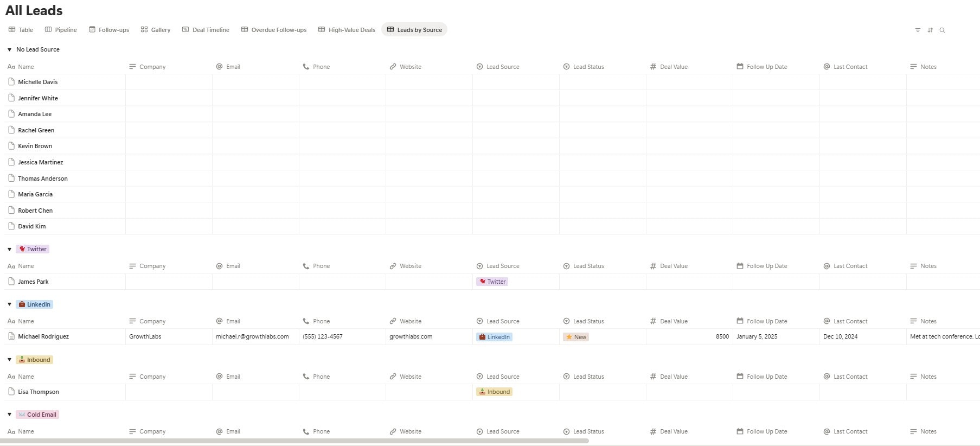This screenshot has width=980, height=446.
Task: Click the Notes column header icon
Action: pos(913,66)
